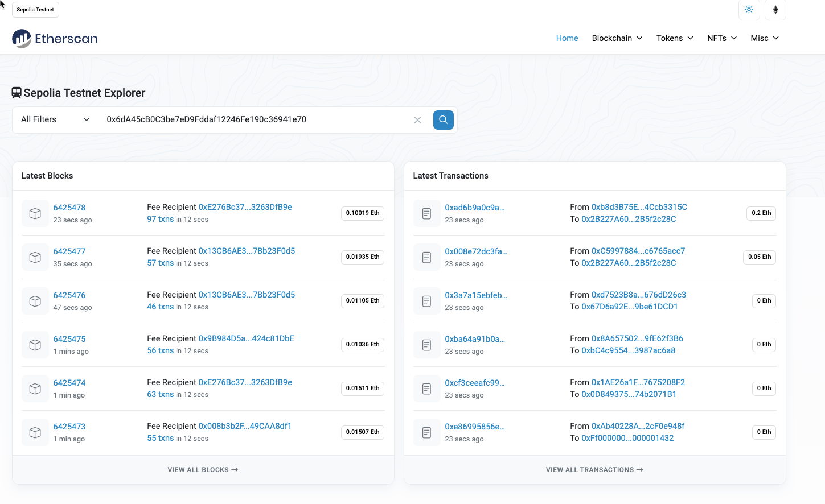The image size is (825, 504).
Task: Click the cube icon for block 6425473
Action: (35, 432)
